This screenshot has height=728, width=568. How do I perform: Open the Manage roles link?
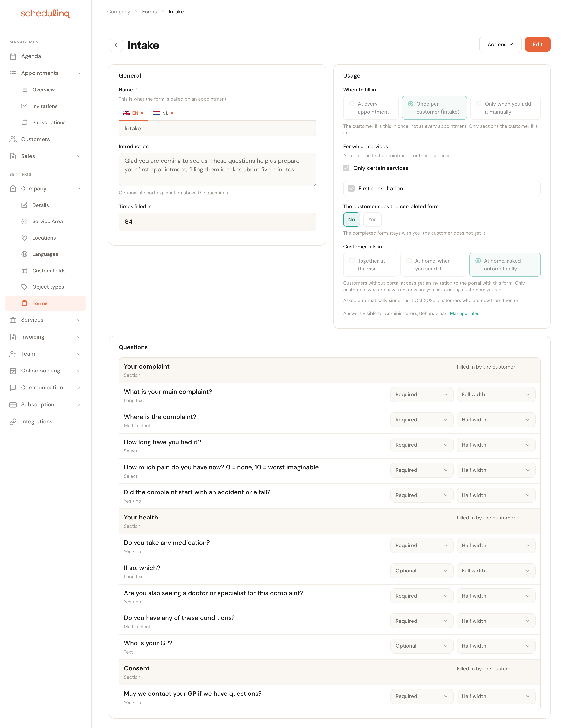coord(464,313)
